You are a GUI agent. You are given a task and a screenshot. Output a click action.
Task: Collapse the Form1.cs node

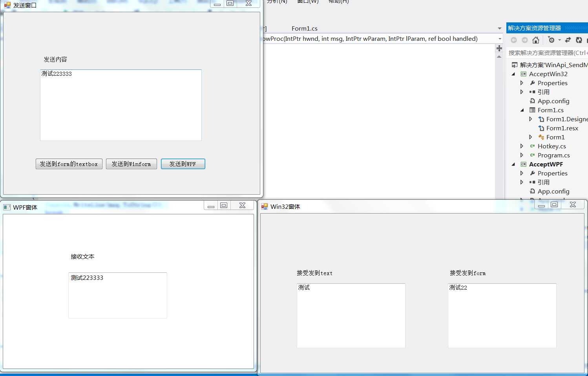pos(522,110)
